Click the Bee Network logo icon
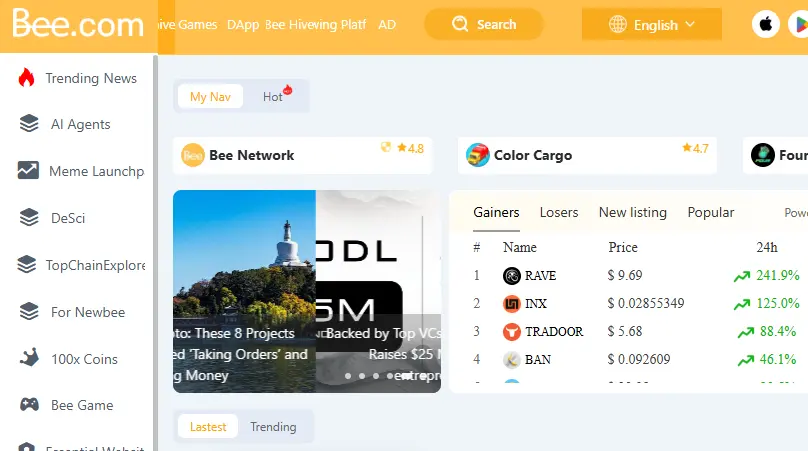Viewport: 808px width, 451px height. 193,155
